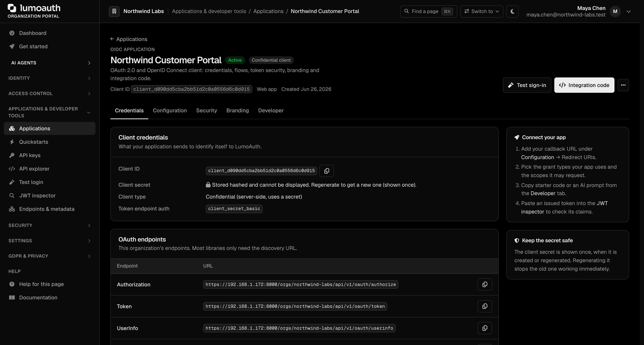Switch to the Branding tab
The height and width of the screenshot is (345, 644).
click(x=237, y=111)
